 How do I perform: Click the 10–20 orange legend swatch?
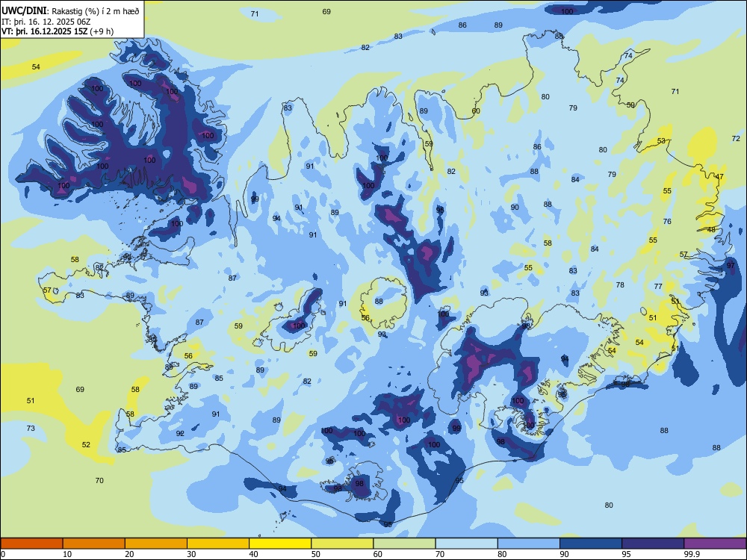click(x=94, y=544)
